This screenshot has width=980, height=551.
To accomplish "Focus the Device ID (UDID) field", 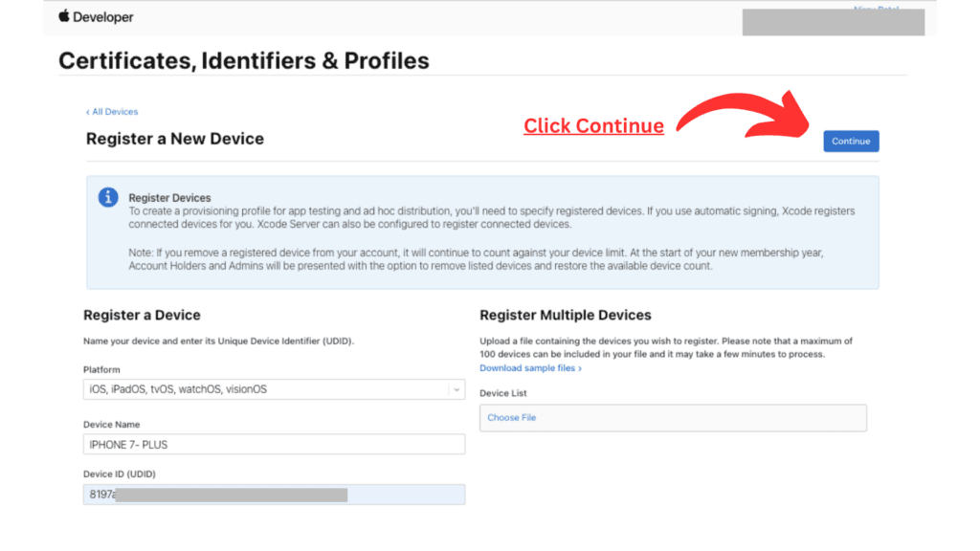I will pos(274,495).
